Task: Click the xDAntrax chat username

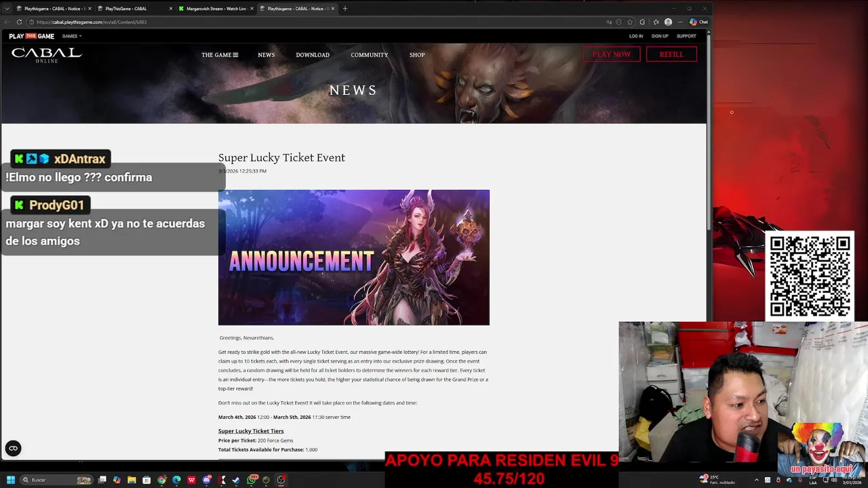Action: pos(80,159)
